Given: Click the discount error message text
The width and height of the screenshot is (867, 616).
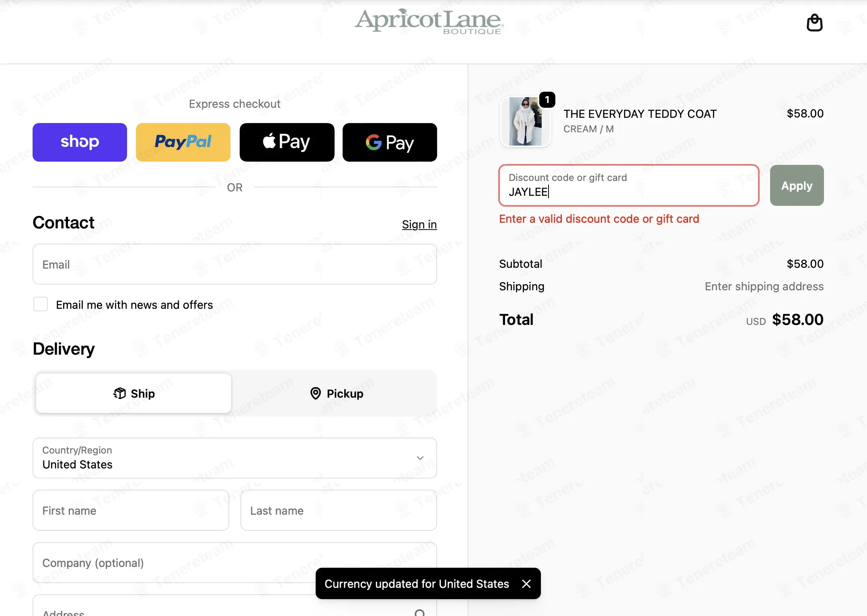Looking at the screenshot, I should point(599,219).
